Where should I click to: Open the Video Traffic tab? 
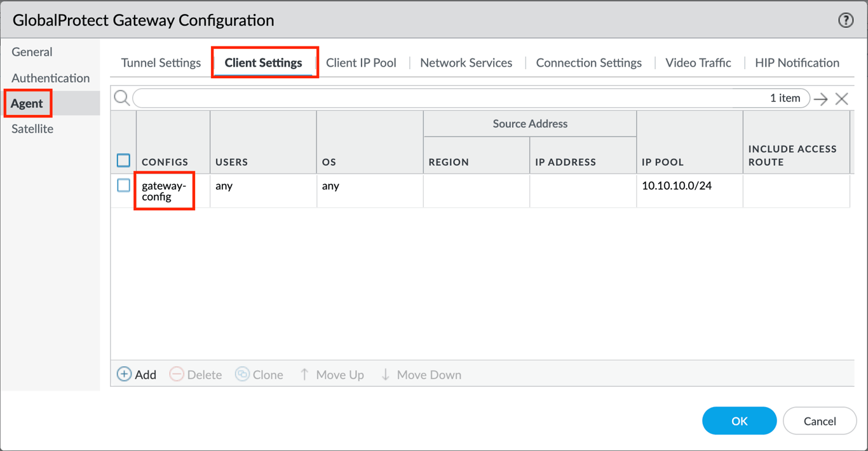(x=698, y=63)
